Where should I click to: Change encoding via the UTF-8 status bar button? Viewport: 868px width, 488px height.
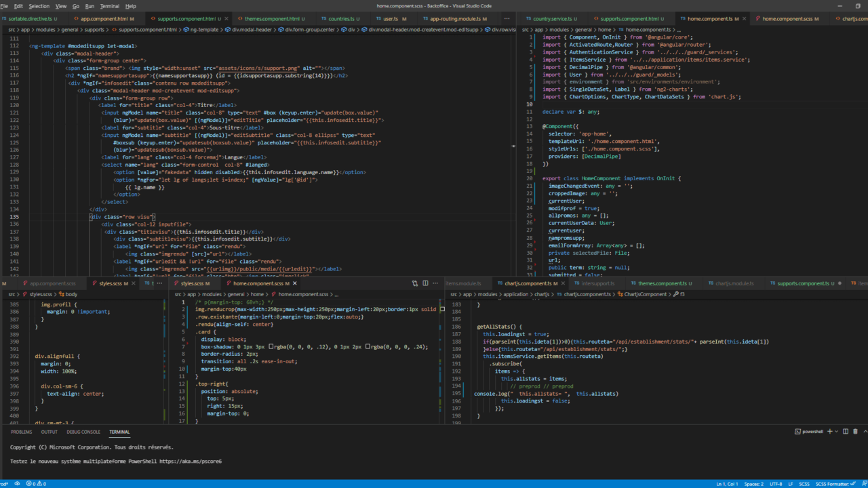775,483
